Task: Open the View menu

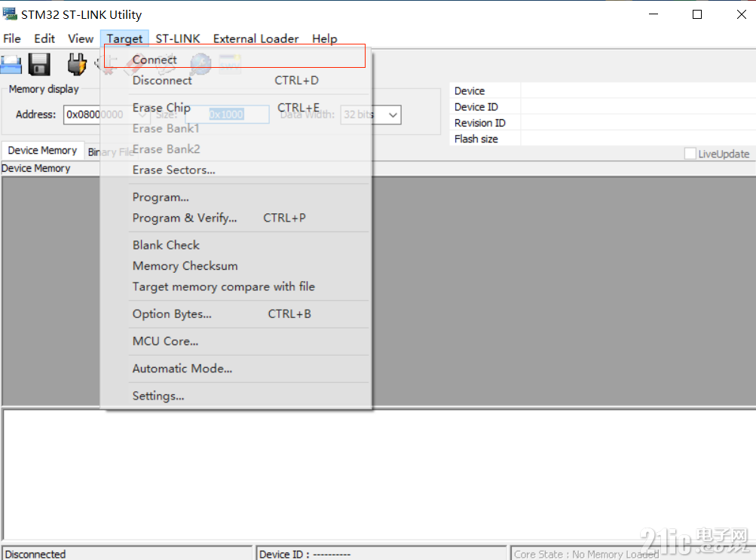Action: click(81, 38)
